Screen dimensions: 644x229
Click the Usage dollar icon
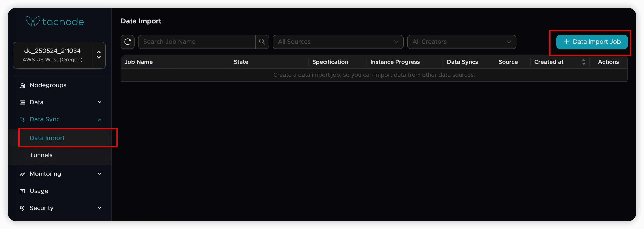[22, 191]
